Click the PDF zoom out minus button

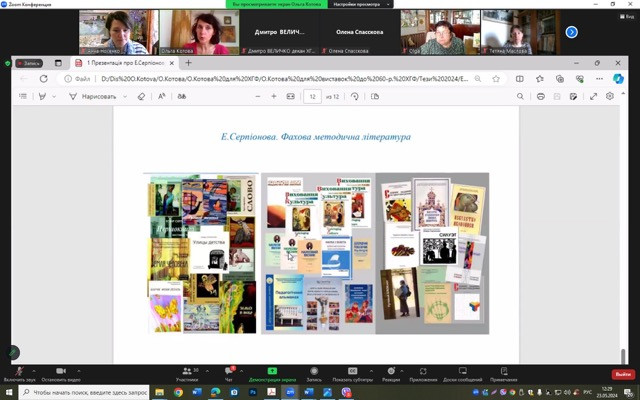coord(253,96)
